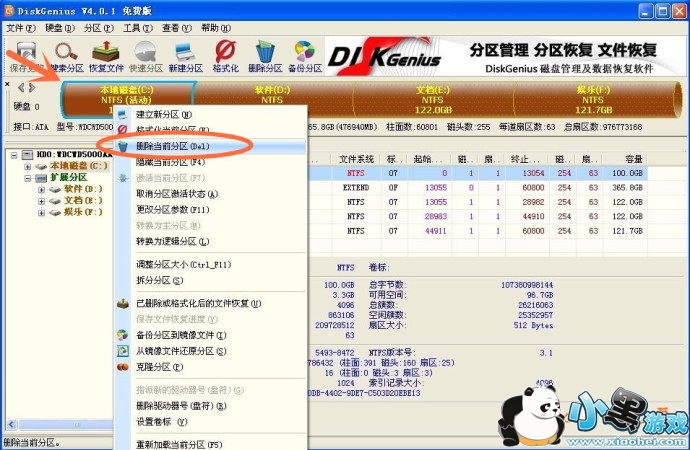Open the 工具(T) menu
Viewport: 690px width, 450px height.
pyautogui.click(x=138, y=28)
